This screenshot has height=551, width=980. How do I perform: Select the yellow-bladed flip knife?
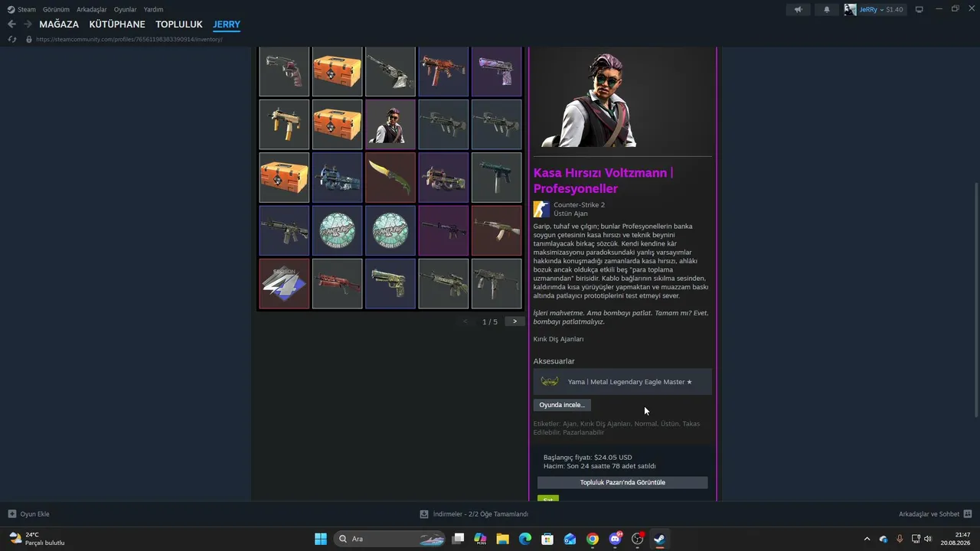[390, 178]
